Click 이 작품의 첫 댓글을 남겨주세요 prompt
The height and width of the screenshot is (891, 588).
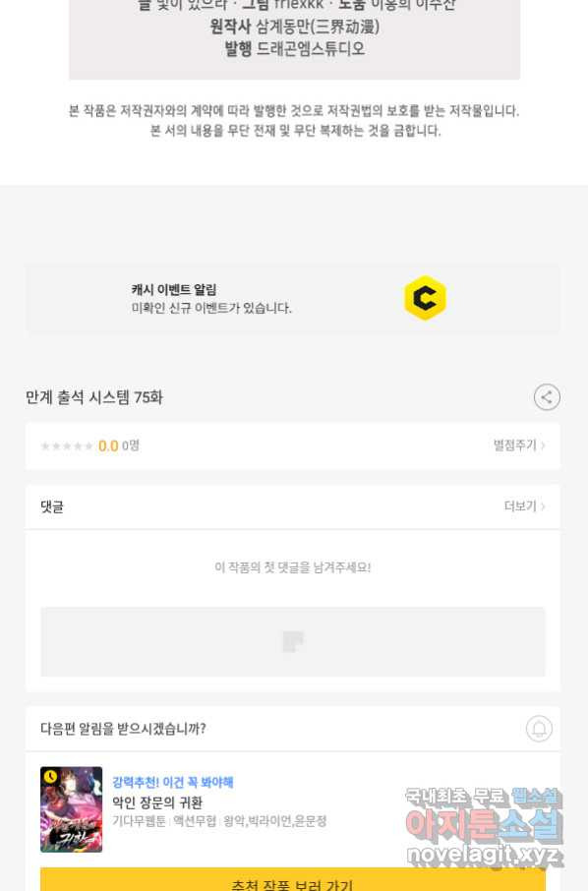point(293,567)
